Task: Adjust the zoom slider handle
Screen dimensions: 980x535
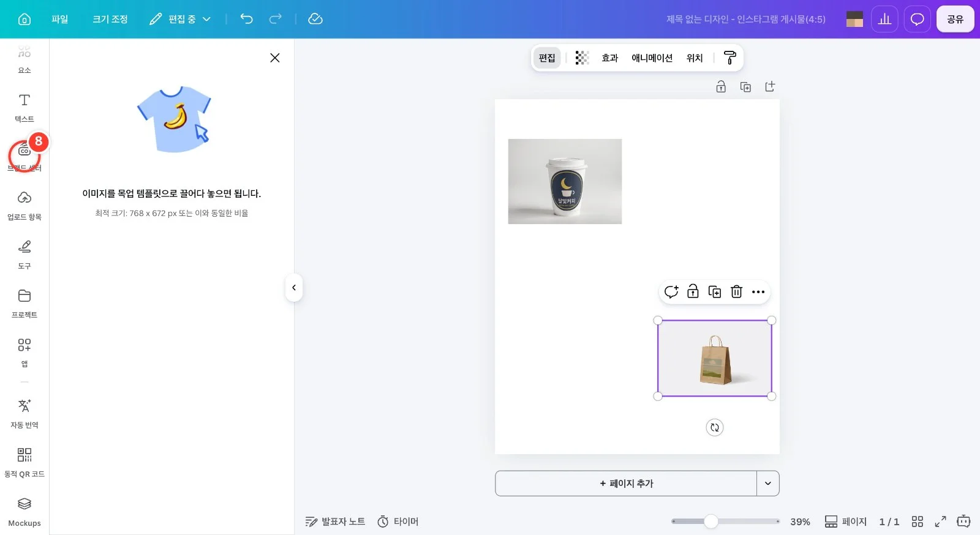Action: tap(710, 522)
